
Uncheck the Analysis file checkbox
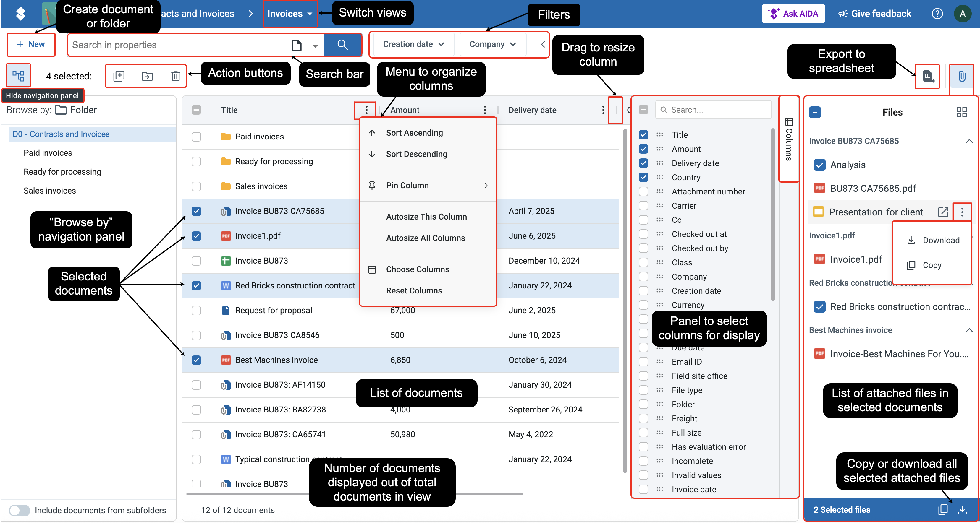(x=819, y=165)
